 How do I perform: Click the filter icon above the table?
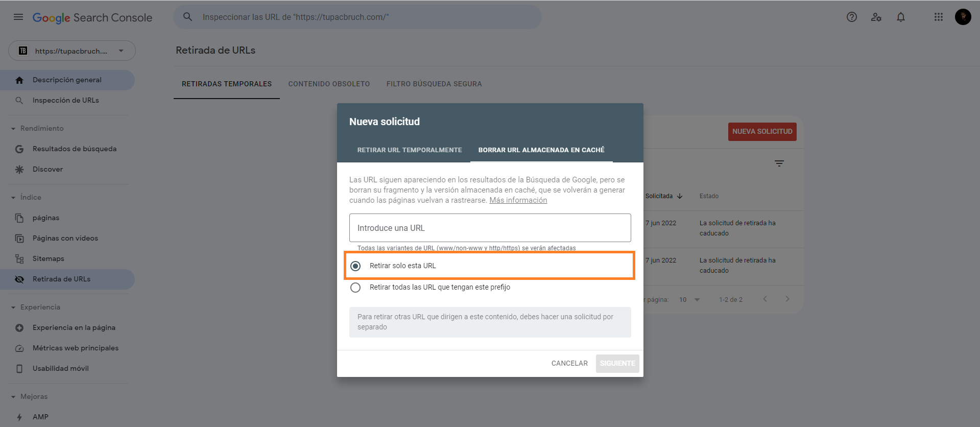pos(779,163)
